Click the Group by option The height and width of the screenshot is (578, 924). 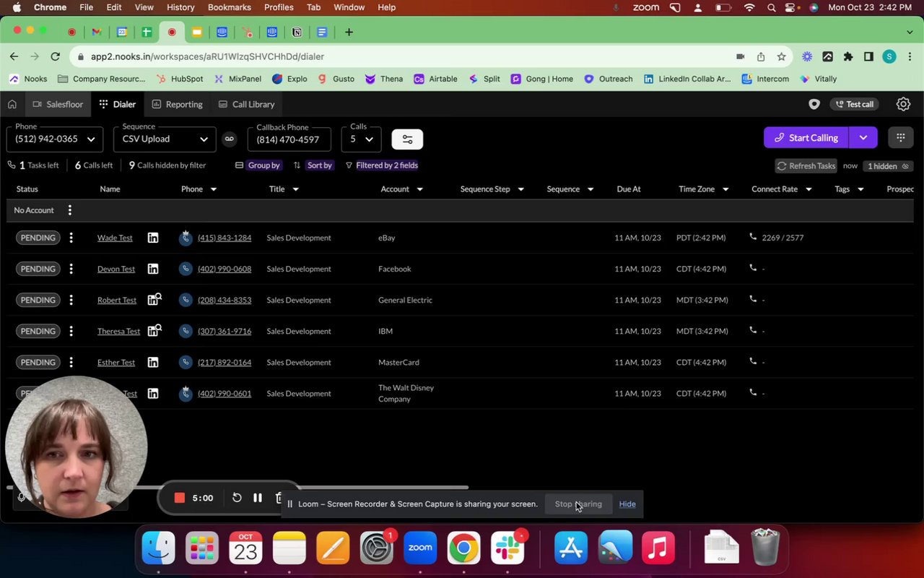[263, 165]
